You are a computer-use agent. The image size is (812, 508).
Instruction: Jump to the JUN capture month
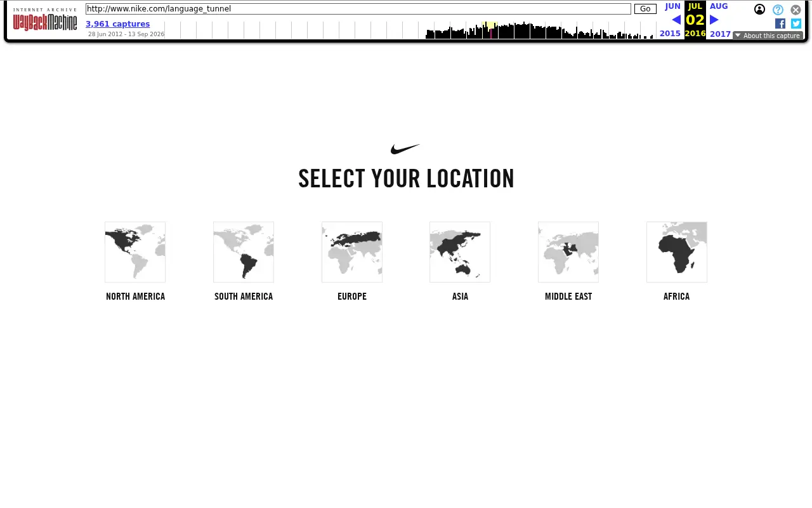pyautogui.click(x=672, y=6)
